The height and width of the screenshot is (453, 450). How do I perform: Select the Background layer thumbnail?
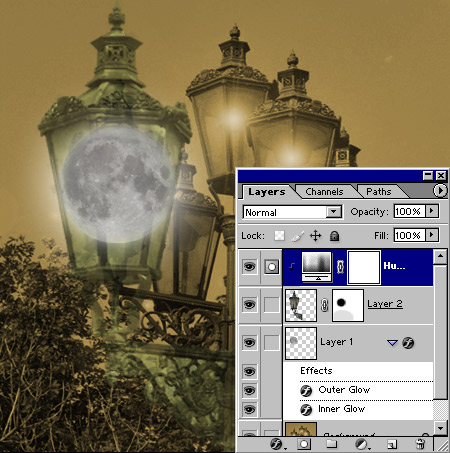301,429
